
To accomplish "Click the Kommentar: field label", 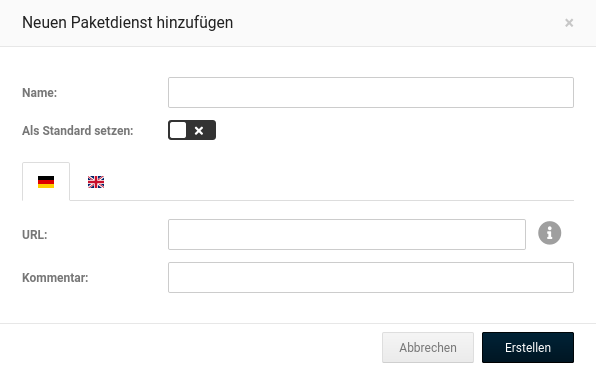I will tap(55, 278).
